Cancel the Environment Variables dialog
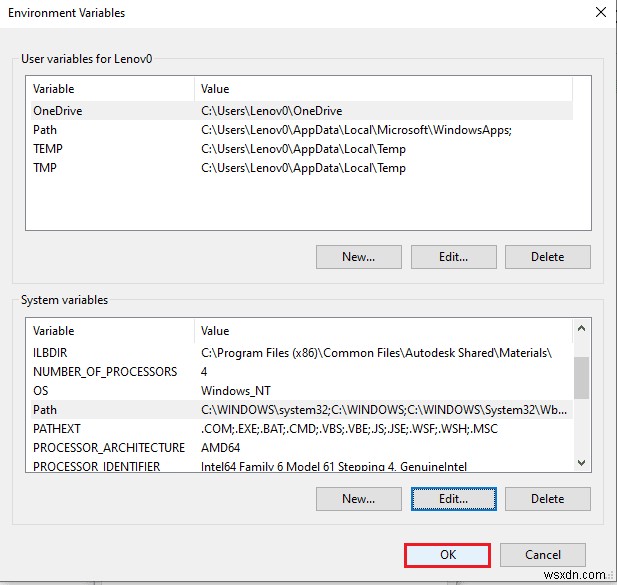Screen dimensions: 617x585 (543, 555)
